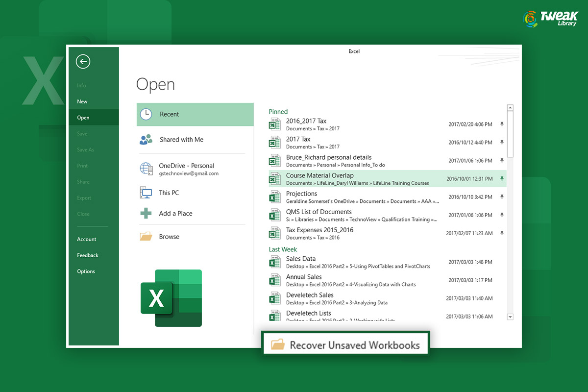Select the Recent clock icon
588x392 pixels.
click(x=146, y=114)
